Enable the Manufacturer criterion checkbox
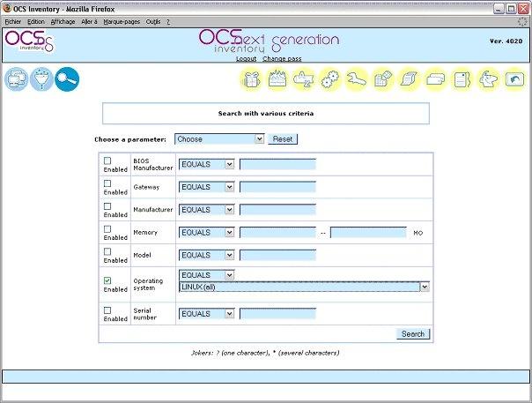The image size is (532, 403). (x=107, y=206)
